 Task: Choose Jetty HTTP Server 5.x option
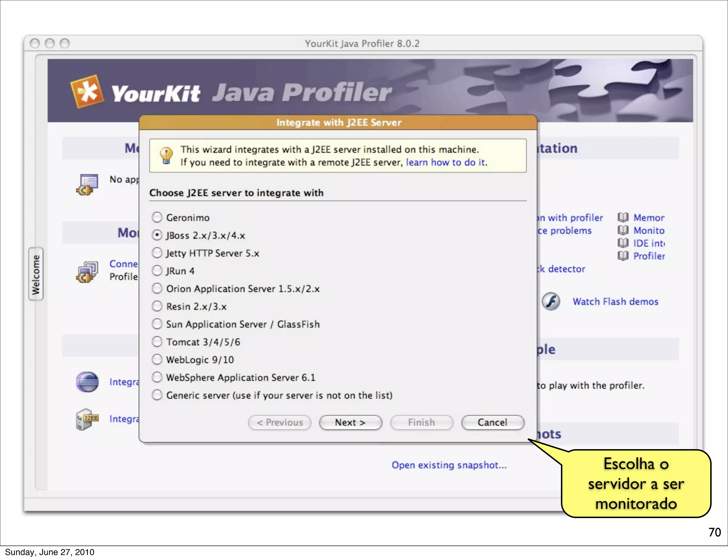157,253
